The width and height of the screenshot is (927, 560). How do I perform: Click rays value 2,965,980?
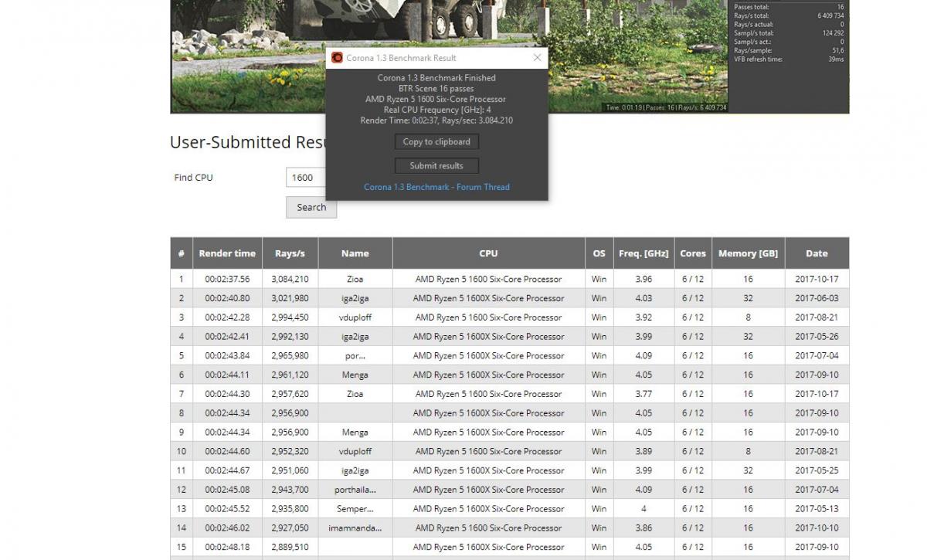290,356
